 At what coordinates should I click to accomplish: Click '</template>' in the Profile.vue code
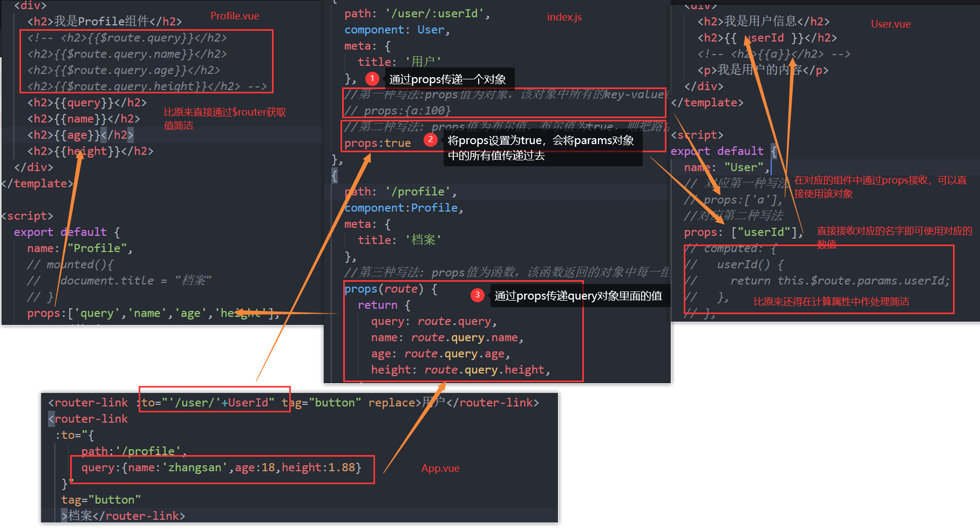click(37, 184)
